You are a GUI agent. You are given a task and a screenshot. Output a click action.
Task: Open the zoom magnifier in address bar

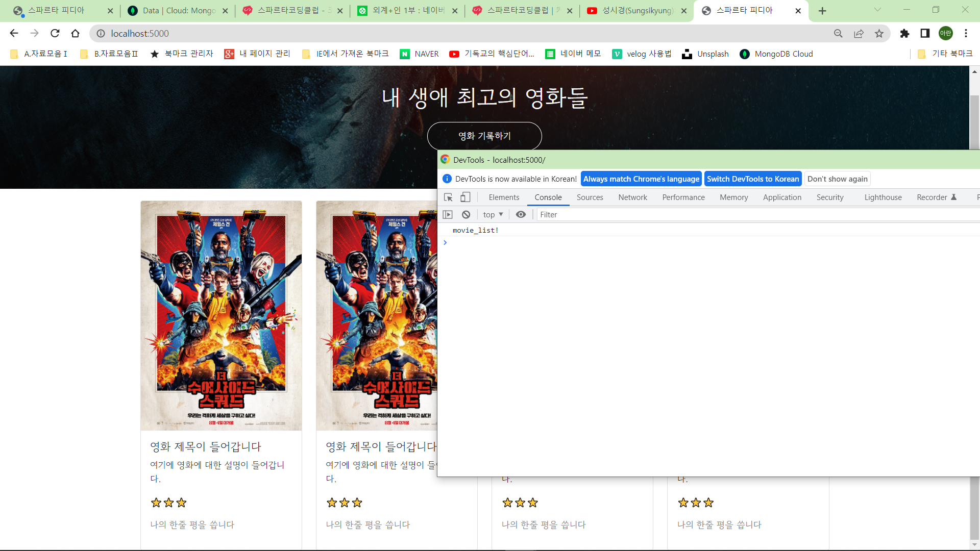point(838,33)
